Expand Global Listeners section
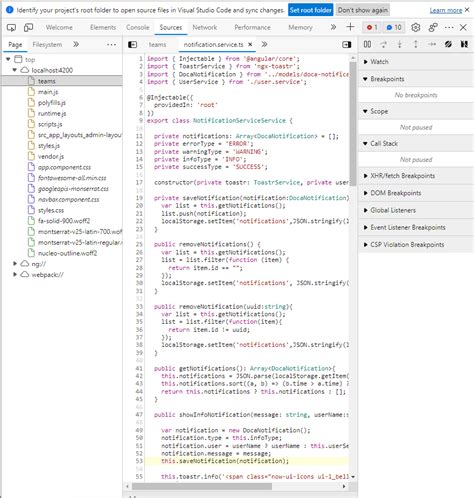Screen dimensions: 474x498 (x=416, y=210)
